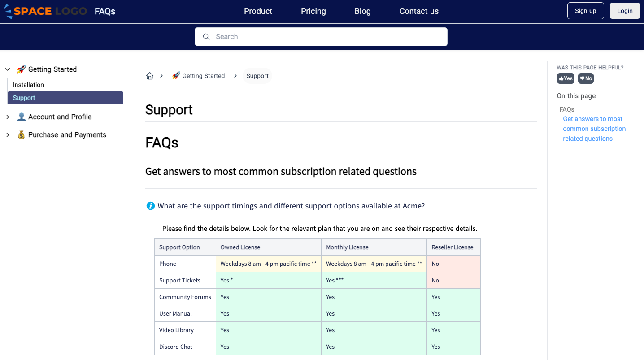Click the info icon next to the support question
This screenshot has height=364, width=644.
click(x=151, y=206)
